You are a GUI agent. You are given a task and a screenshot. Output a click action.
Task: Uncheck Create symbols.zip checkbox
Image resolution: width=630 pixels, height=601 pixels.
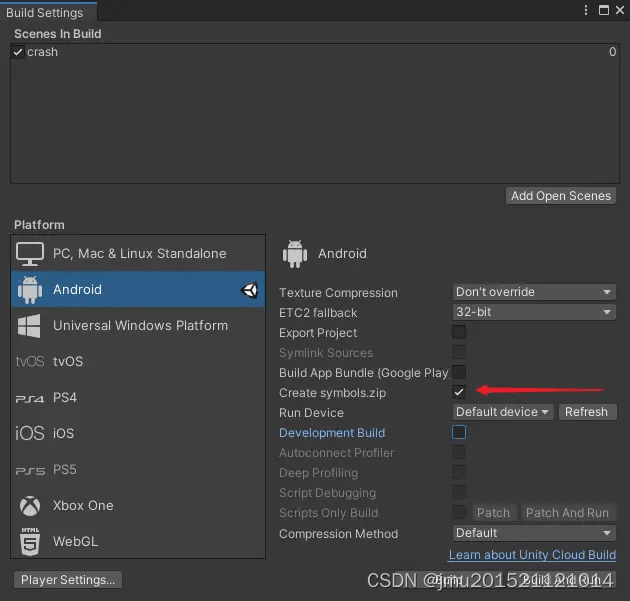[x=459, y=392]
